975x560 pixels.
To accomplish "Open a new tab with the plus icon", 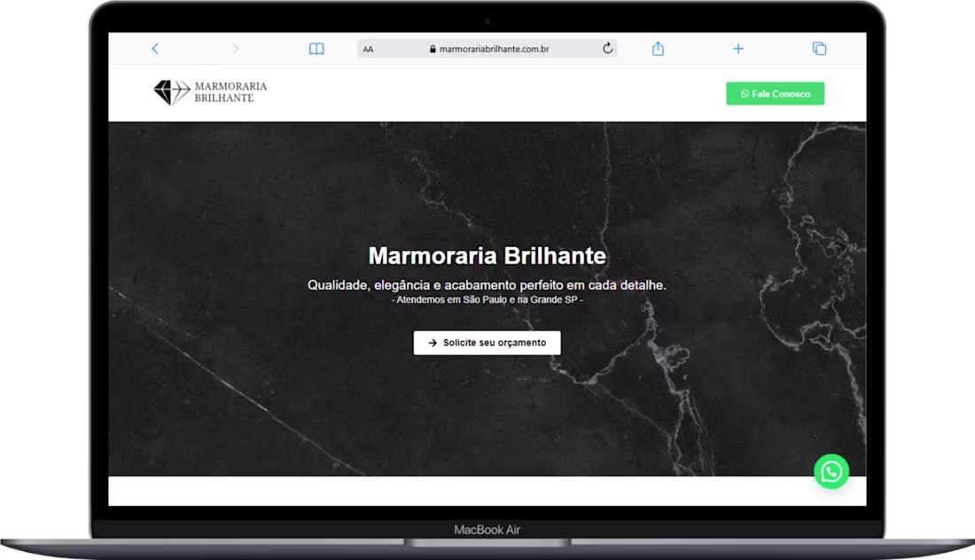I will coord(737,49).
